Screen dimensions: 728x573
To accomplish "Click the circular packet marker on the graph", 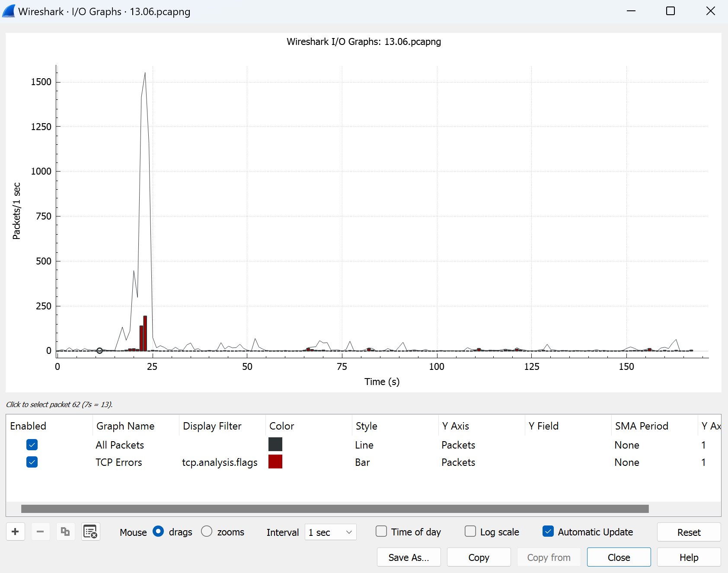I will pyautogui.click(x=99, y=350).
